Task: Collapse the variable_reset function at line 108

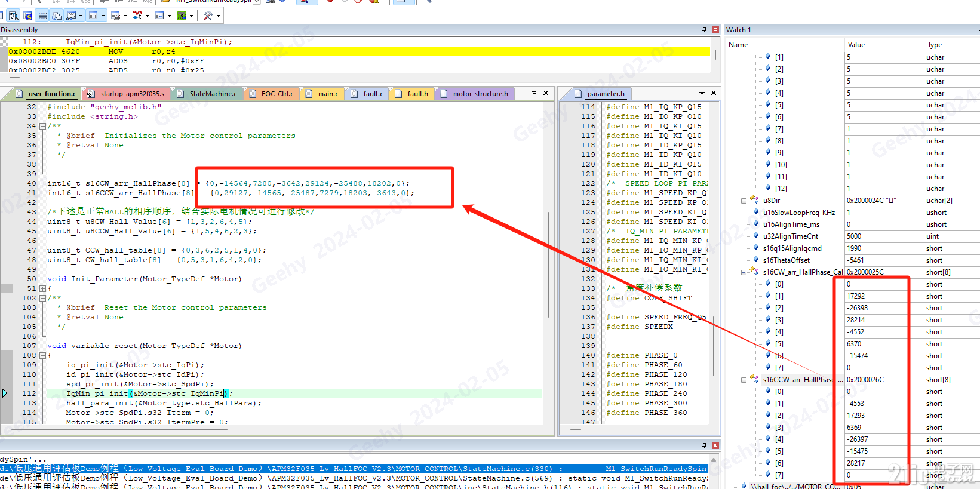Action: pyautogui.click(x=42, y=355)
